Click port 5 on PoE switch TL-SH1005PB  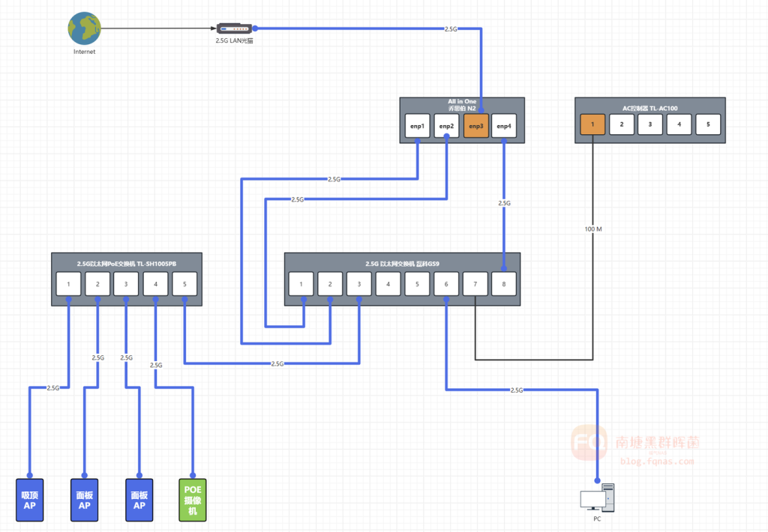[184, 284]
